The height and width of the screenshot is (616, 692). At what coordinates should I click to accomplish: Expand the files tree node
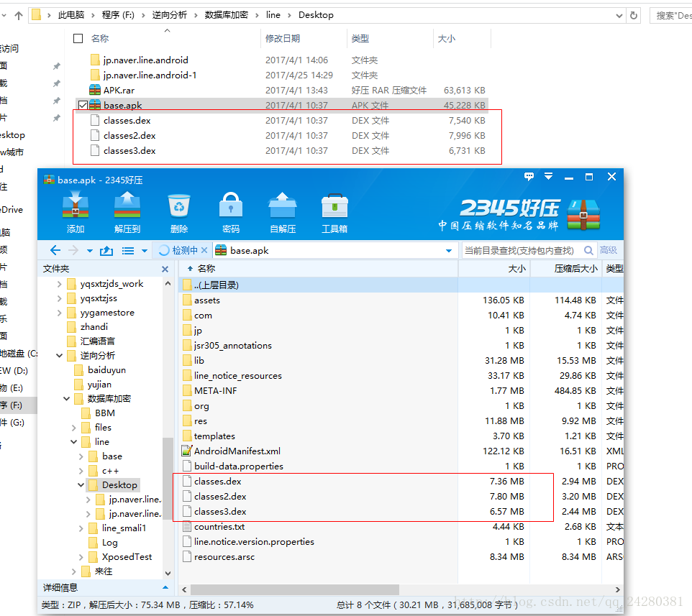[73, 428]
